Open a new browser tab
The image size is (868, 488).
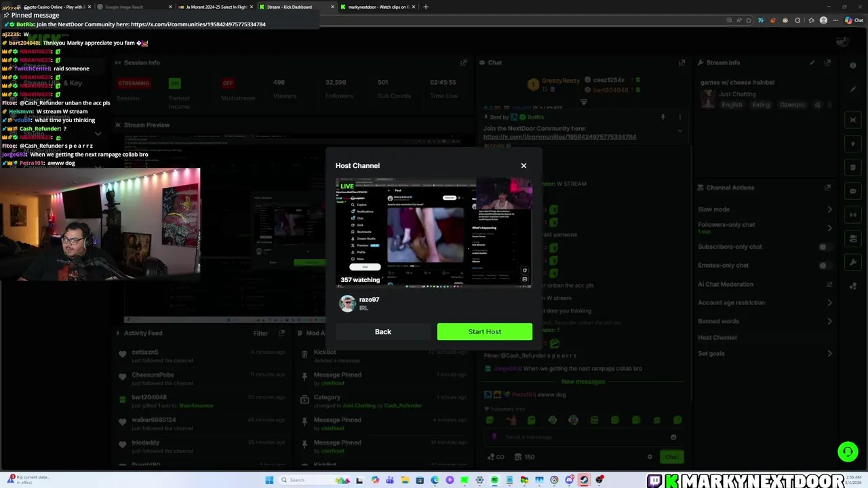point(426,7)
